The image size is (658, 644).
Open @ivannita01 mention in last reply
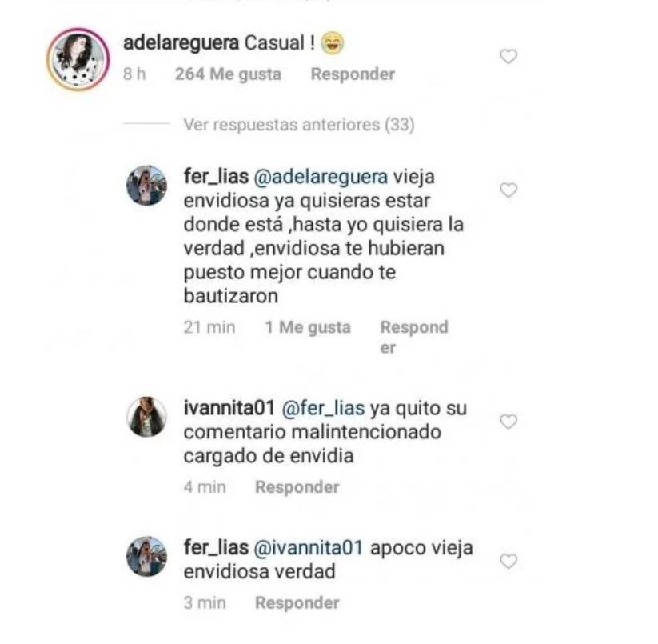tap(309, 547)
